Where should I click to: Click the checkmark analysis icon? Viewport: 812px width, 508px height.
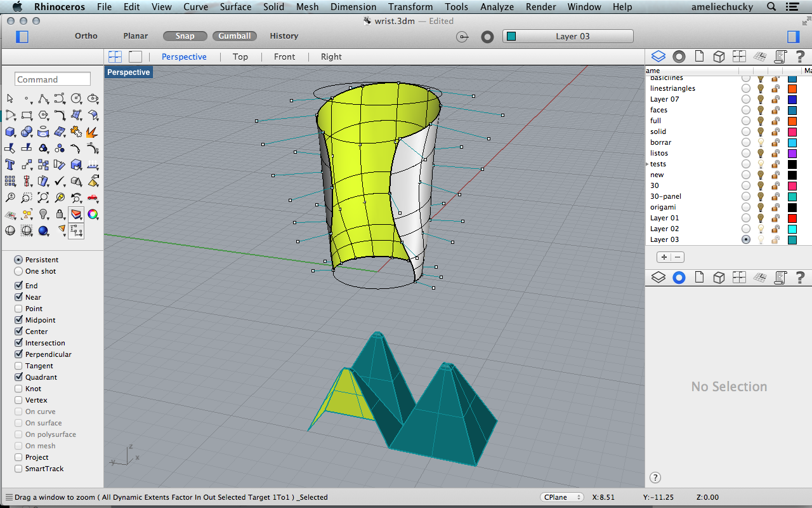[60, 182]
